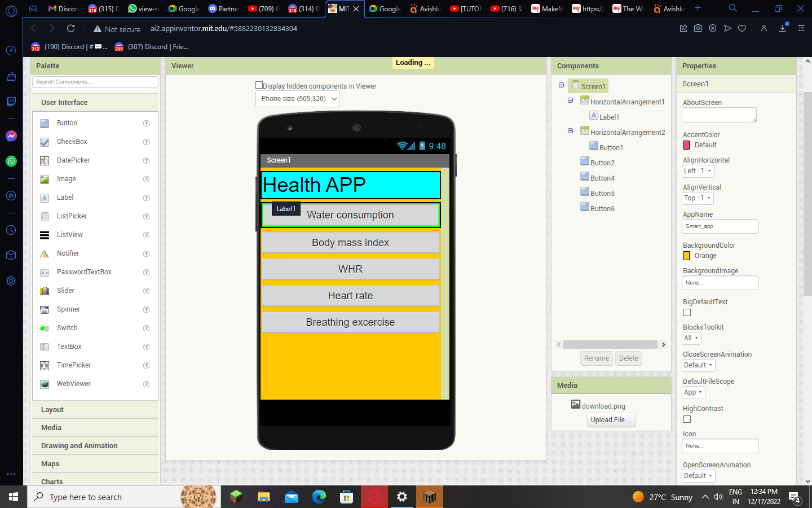The width and height of the screenshot is (812, 508).
Task: Switch to the Google browser tab
Action: pos(385,9)
